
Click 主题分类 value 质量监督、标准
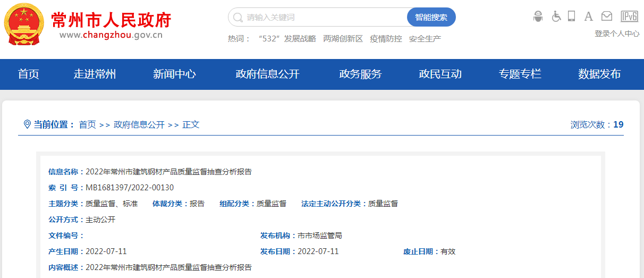pos(112,204)
